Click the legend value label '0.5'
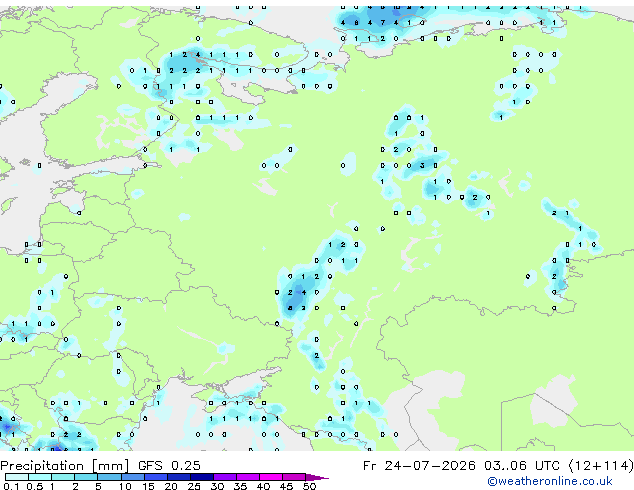 point(34,486)
